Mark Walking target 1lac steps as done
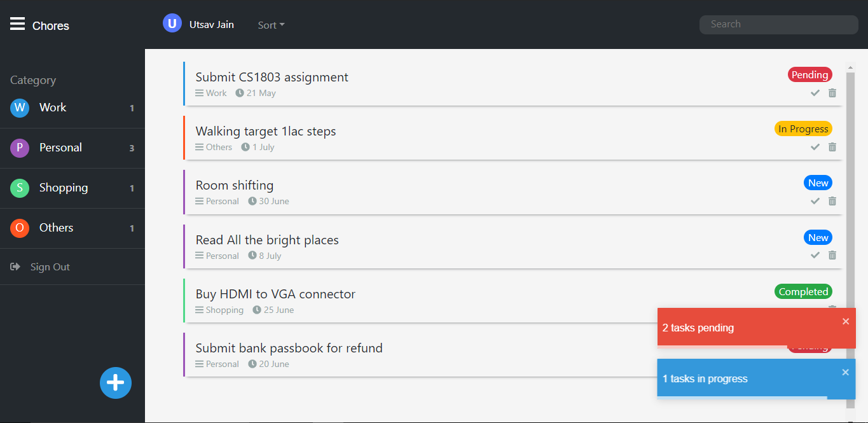Viewport: 868px width, 423px height. [x=815, y=147]
